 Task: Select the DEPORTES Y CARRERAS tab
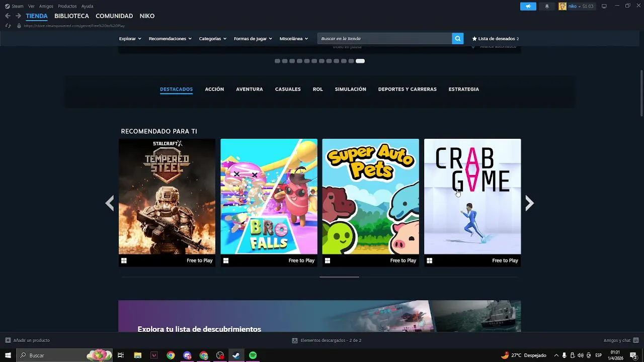click(x=408, y=89)
